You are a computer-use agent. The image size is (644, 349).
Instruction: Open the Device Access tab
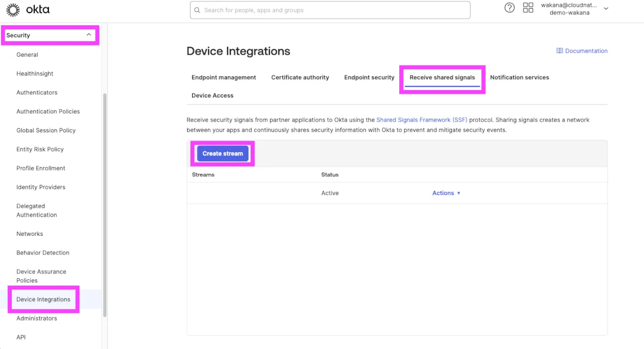point(213,95)
